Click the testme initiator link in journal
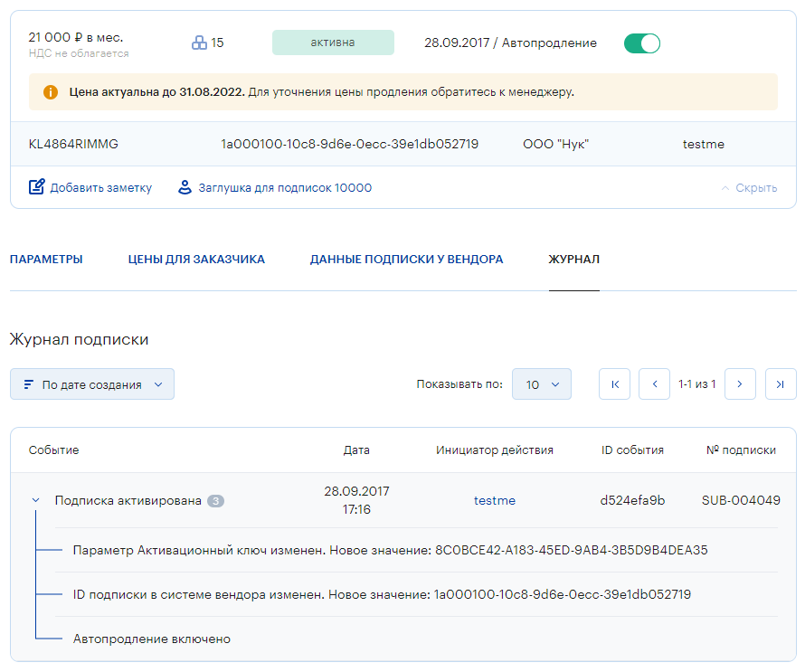805x672 pixels. [494, 500]
